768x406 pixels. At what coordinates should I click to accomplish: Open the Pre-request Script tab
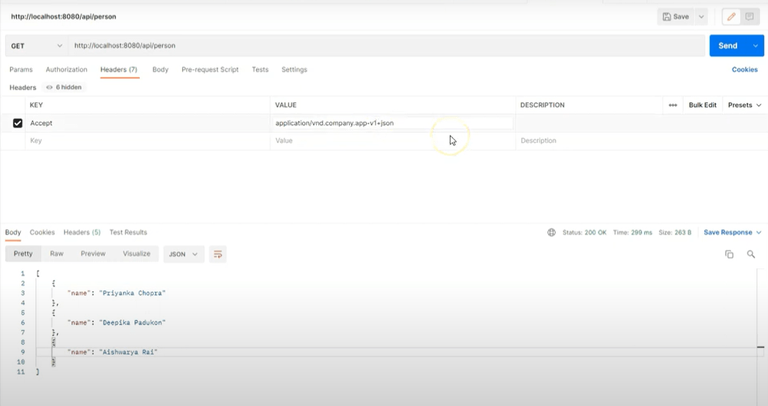(210, 70)
